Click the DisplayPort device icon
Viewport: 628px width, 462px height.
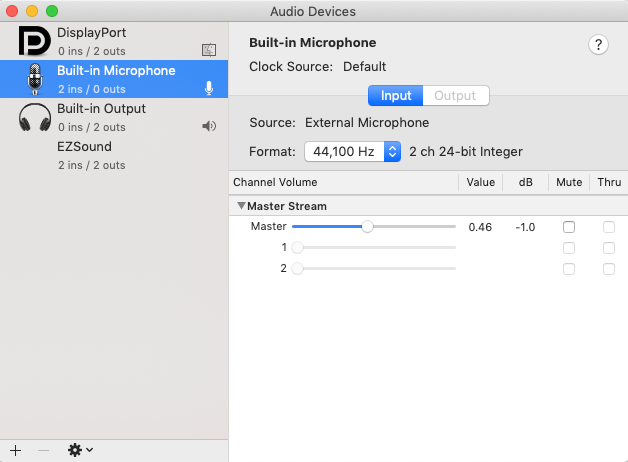[34, 41]
